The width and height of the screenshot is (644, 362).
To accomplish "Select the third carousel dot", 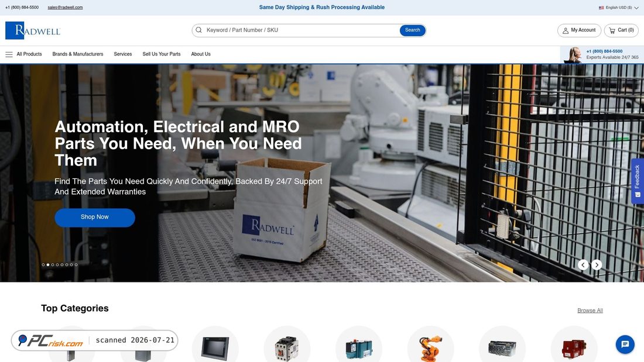I will click(x=53, y=265).
